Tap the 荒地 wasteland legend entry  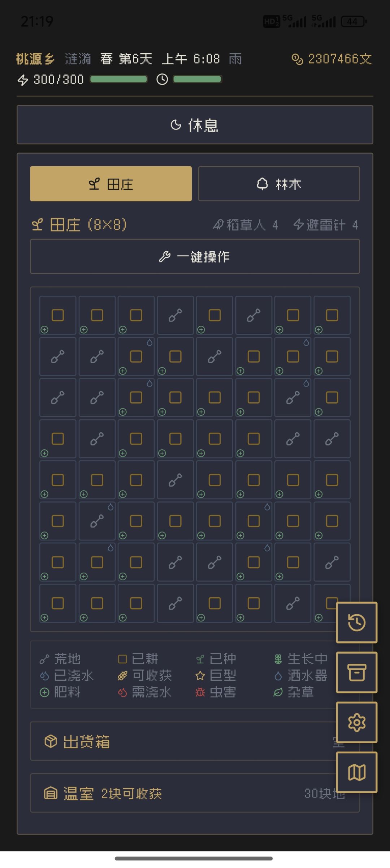[x=60, y=659]
